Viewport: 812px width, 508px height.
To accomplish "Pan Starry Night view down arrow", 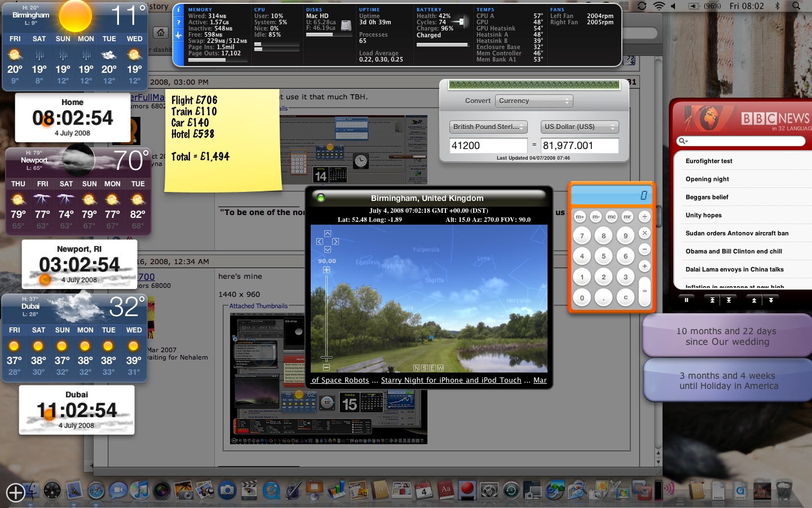I will [x=328, y=249].
